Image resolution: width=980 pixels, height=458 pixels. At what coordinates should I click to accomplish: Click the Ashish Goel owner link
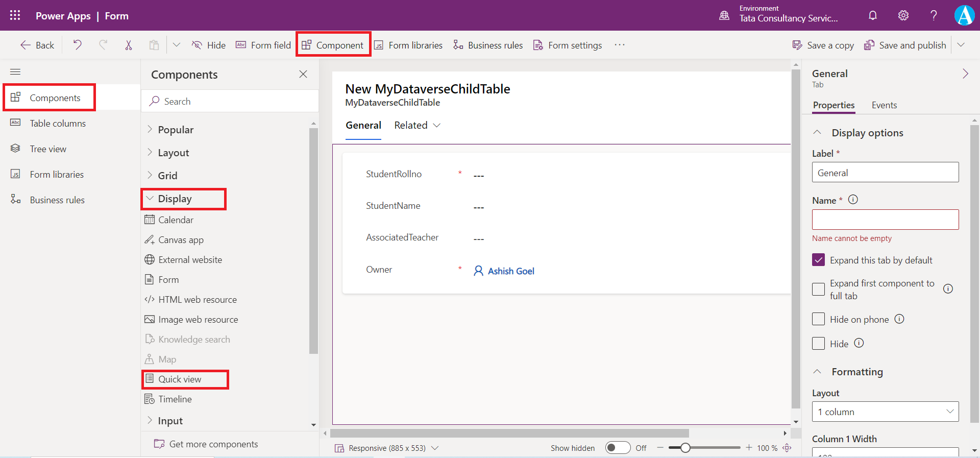tap(510, 271)
